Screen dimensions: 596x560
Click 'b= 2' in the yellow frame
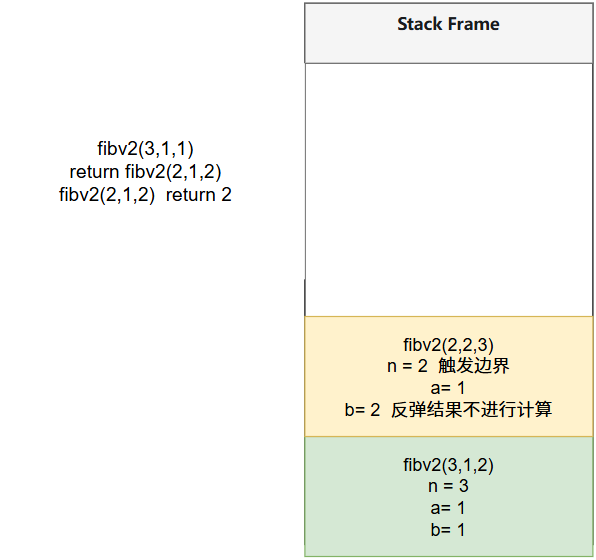[x=362, y=410]
